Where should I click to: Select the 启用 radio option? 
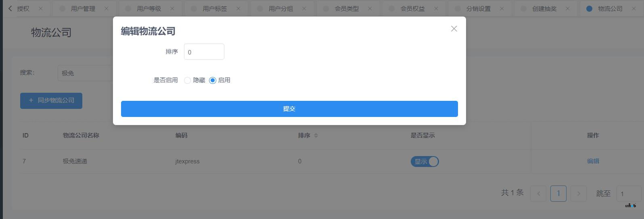click(x=220, y=80)
